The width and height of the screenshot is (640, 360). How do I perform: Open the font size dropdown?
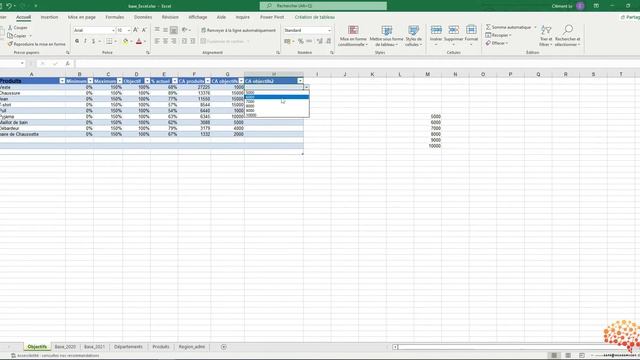pyautogui.click(x=129, y=31)
